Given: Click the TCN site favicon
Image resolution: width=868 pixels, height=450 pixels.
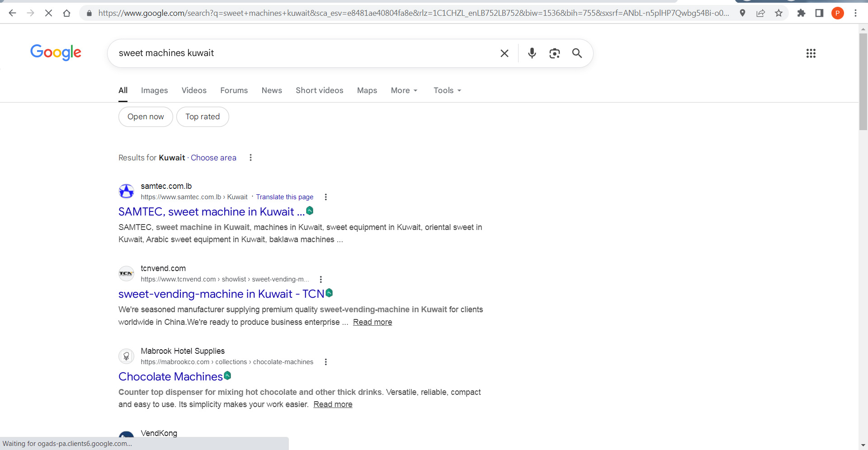Looking at the screenshot, I should click(126, 273).
